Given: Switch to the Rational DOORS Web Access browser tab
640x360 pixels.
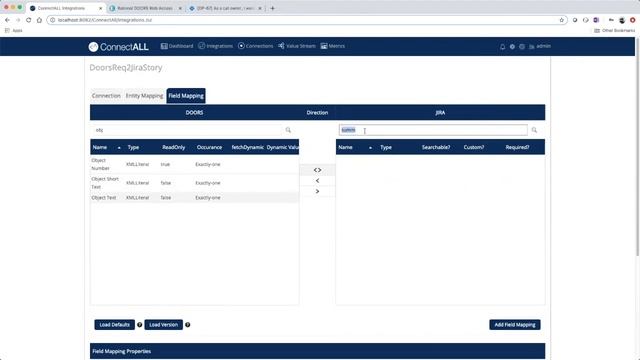Looking at the screenshot, I should pyautogui.click(x=145, y=8).
